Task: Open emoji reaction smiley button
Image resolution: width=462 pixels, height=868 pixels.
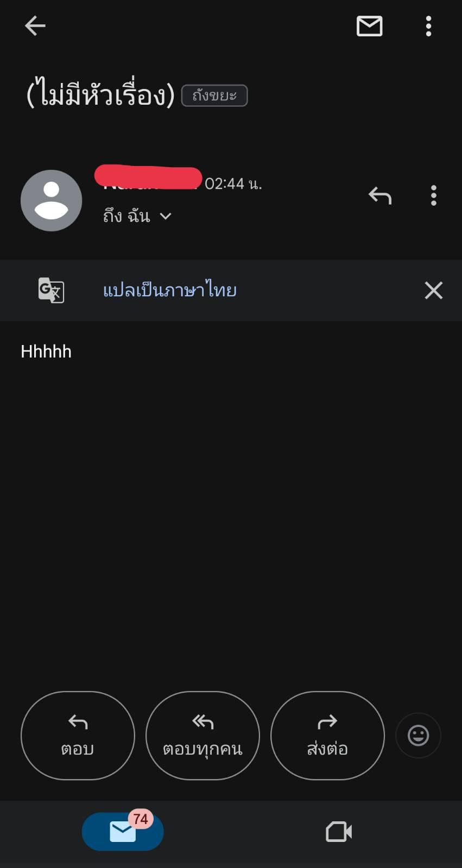Action: coord(418,736)
